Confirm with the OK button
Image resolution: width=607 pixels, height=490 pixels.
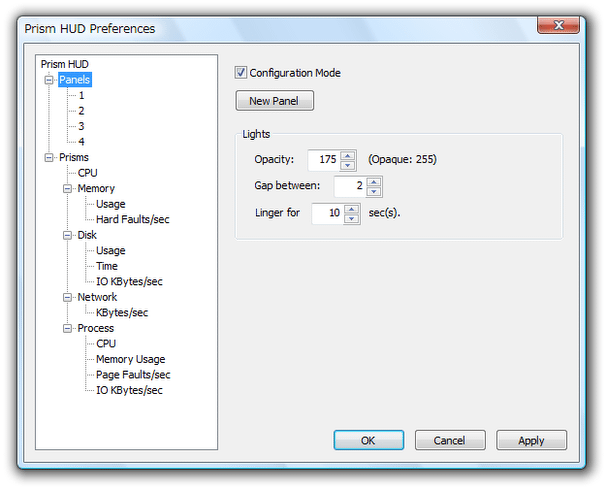[368, 440]
